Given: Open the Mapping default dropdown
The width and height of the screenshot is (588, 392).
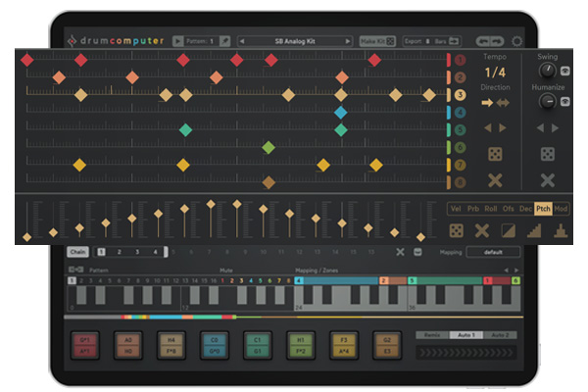Looking at the screenshot, I should point(493,252).
